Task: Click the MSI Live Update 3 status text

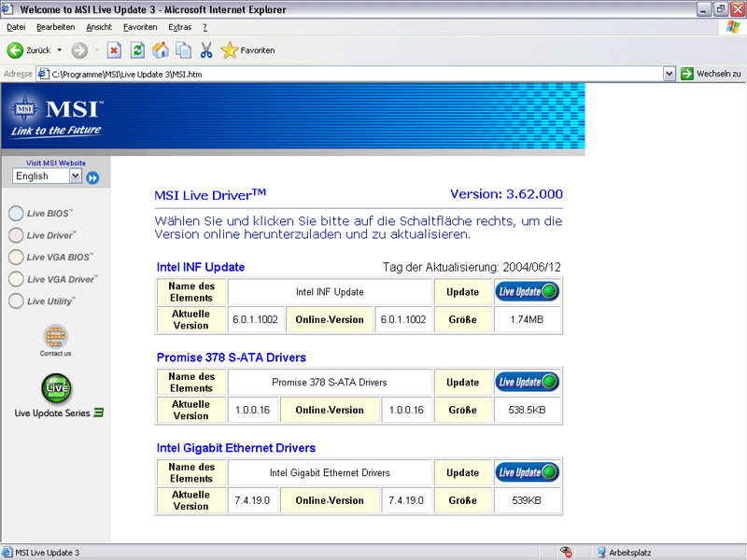Action: [48, 553]
